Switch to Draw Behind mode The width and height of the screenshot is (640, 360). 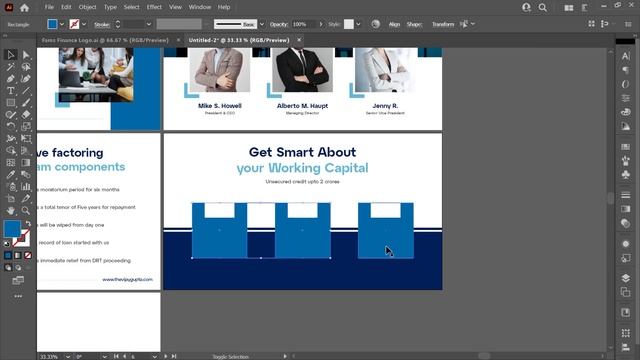(x=18, y=268)
